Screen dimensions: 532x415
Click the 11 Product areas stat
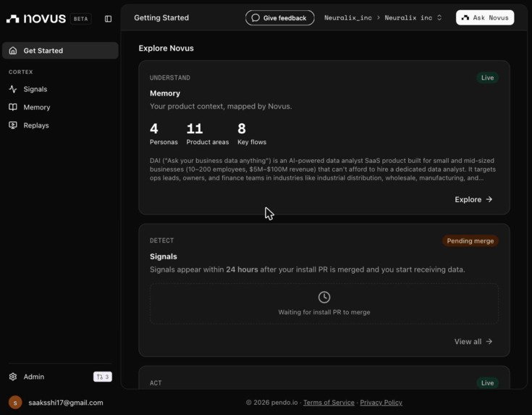pyautogui.click(x=207, y=134)
